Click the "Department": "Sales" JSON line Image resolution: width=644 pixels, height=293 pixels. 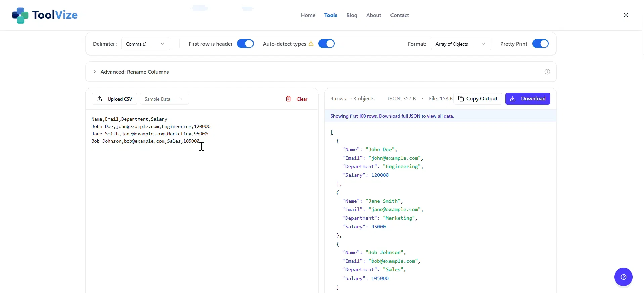[374, 269]
